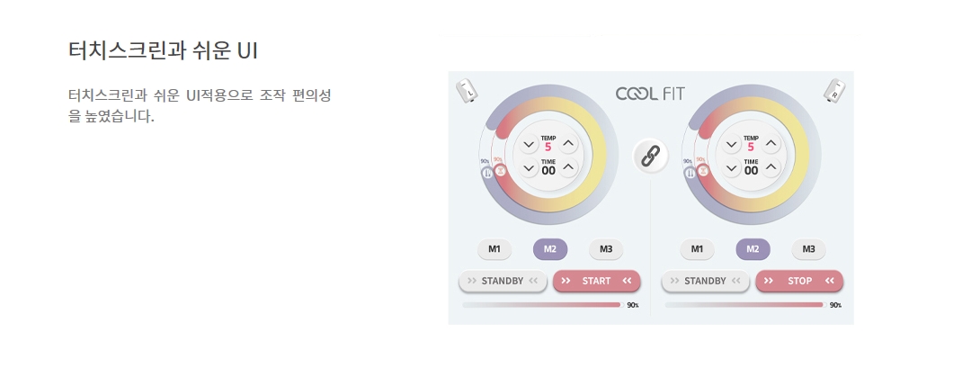Decrease TIME in the left panel

529,167
